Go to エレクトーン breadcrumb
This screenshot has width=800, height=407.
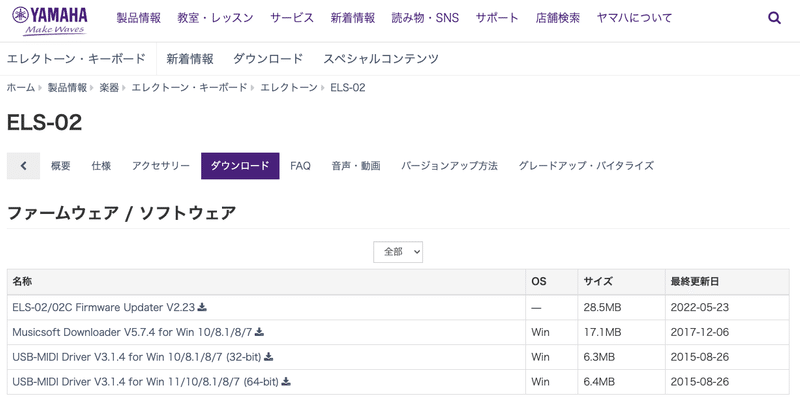click(289, 88)
